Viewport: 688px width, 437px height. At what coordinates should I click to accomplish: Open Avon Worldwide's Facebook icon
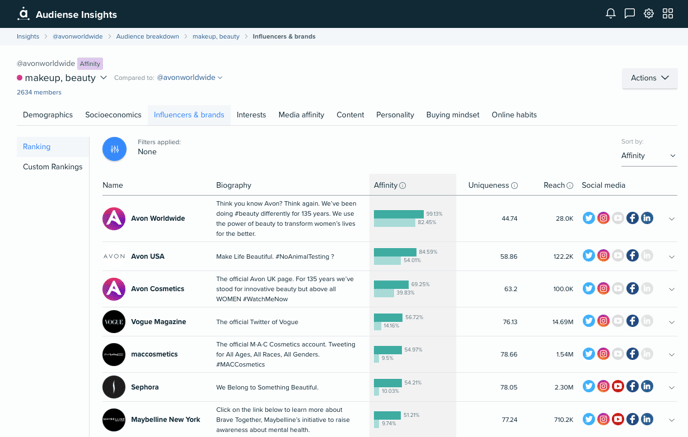coord(632,218)
